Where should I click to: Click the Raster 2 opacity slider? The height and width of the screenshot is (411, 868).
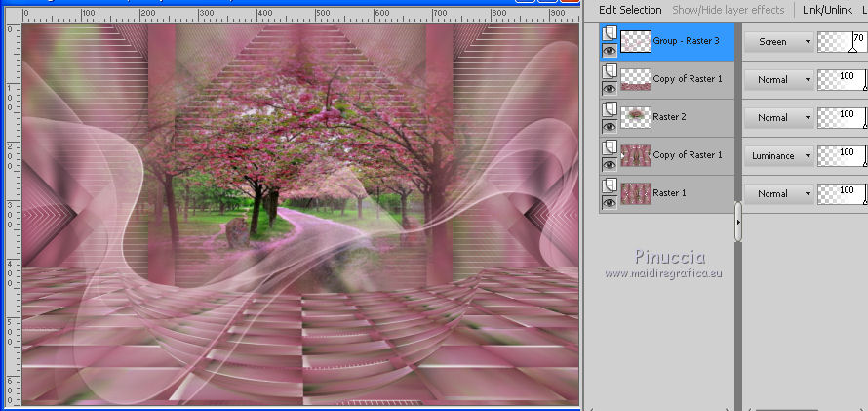click(842, 118)
